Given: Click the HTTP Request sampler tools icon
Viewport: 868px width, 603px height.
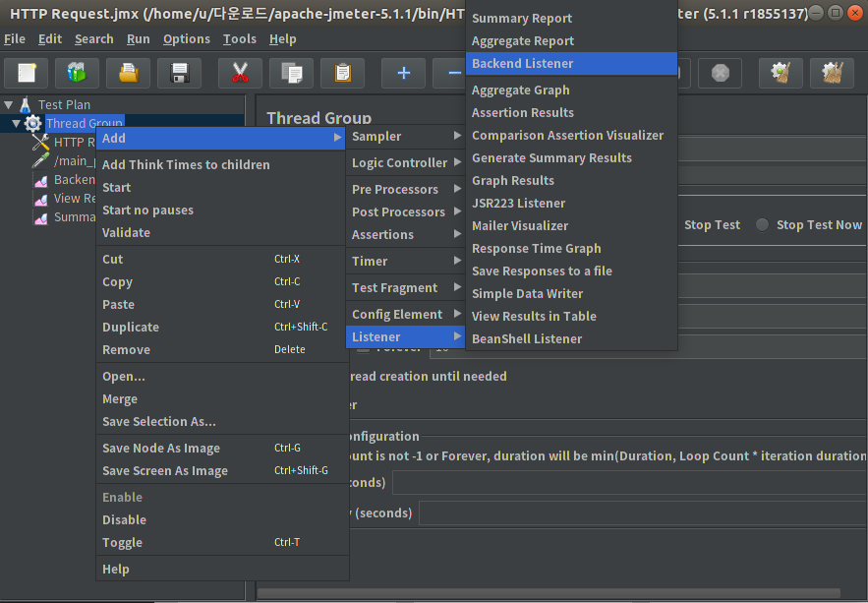Looking at the screenshot, I should (40, 143).
